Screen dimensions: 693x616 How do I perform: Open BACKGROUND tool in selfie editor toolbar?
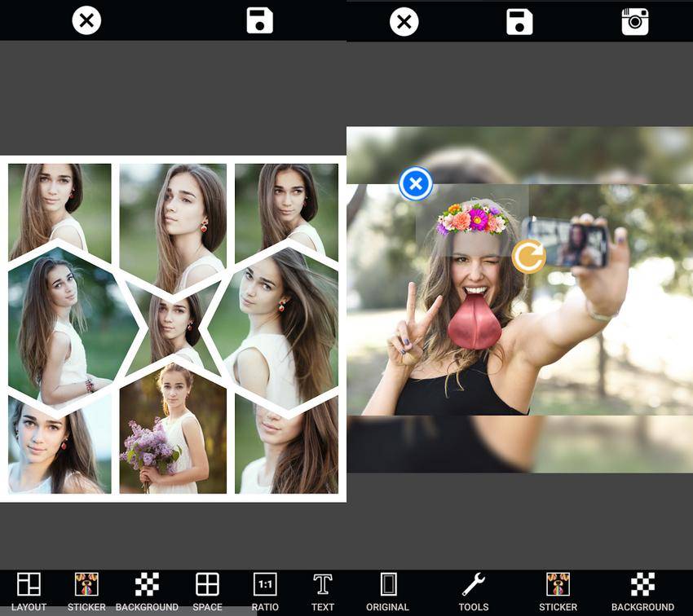[x=642, y=592]
